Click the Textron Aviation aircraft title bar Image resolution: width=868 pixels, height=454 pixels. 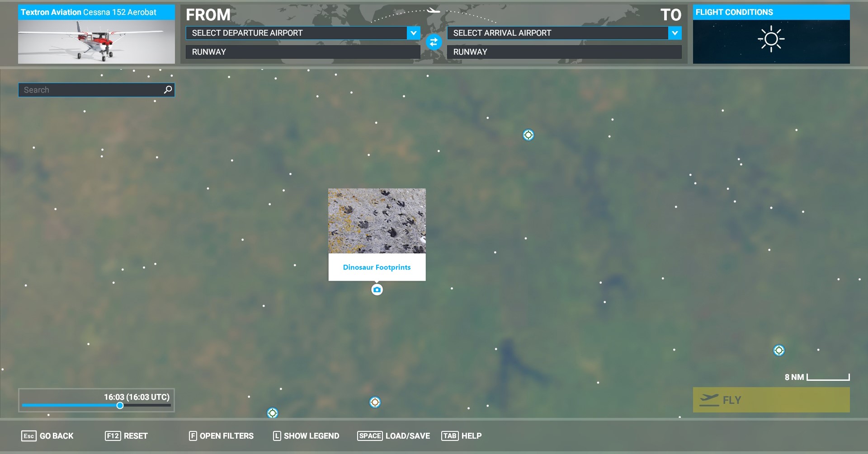pyautogui.click(x=96, y=12)
